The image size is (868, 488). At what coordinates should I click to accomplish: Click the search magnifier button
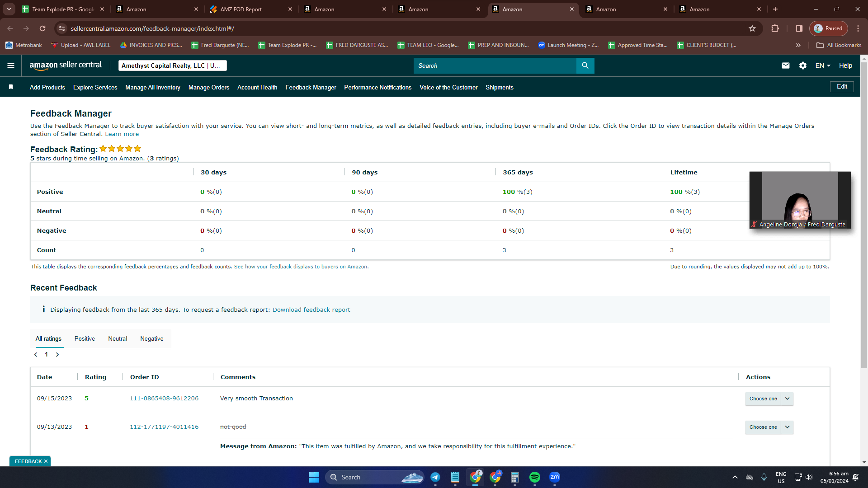[585, 66]
